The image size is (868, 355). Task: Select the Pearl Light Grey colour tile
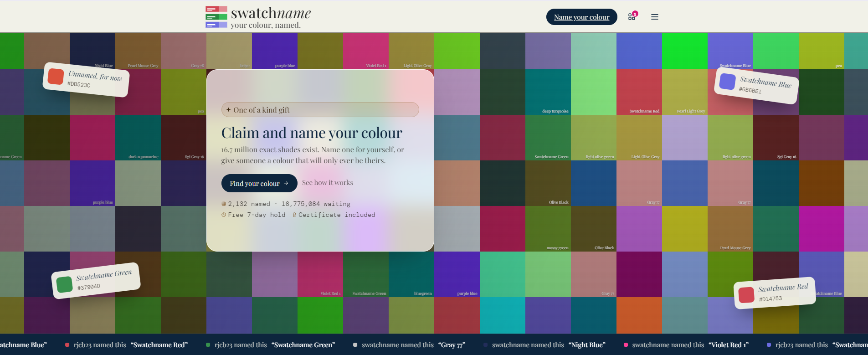pyautogui.click(x=685, y=92)
